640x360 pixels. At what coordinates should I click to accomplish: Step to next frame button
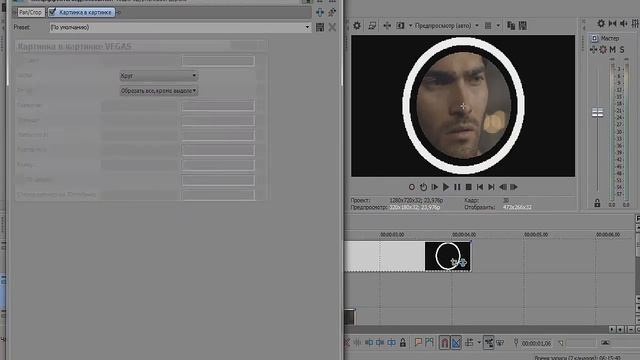(514, 187)
